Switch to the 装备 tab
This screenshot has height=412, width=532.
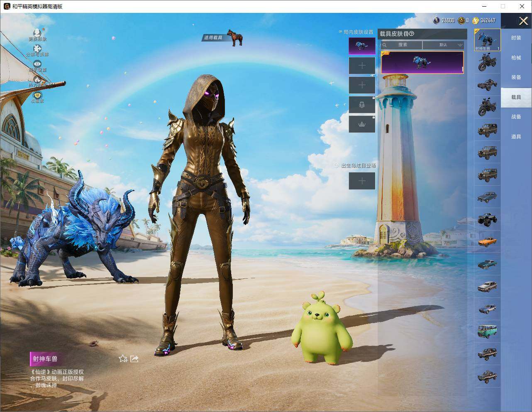coord(516,77)
